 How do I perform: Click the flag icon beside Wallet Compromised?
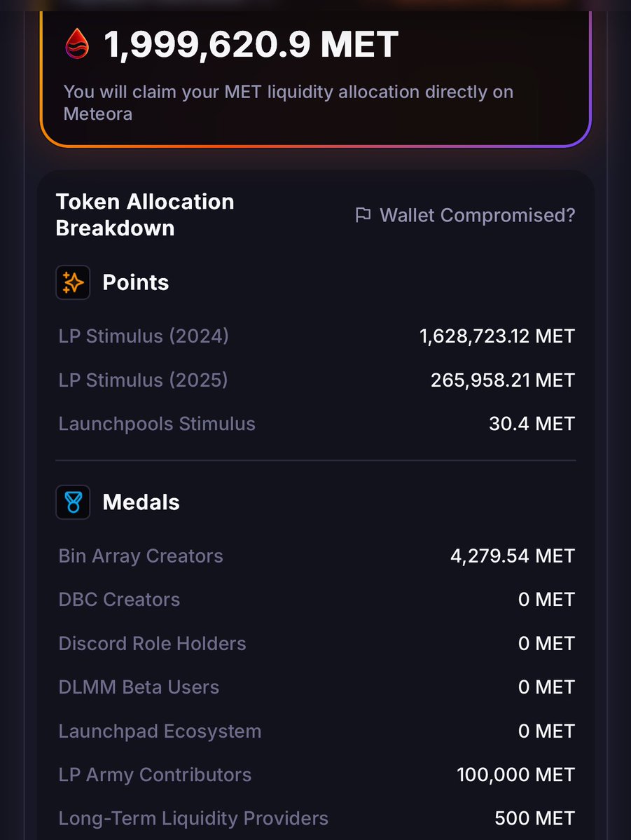click(363, 215)
